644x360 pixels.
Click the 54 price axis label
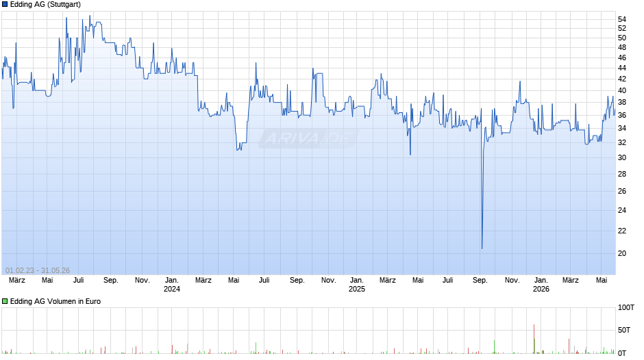coord(622,19)
